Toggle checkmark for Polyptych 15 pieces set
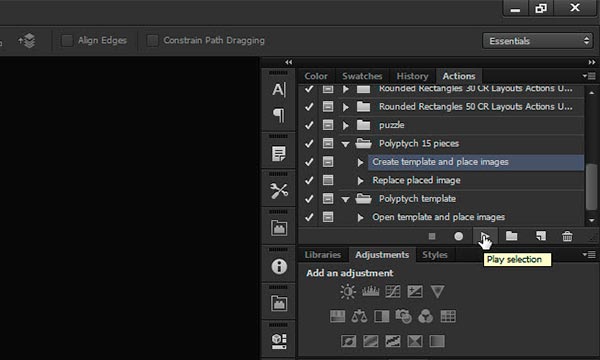Image resolution: width=600 pixels, height=360 pixels. click(309, 143)
